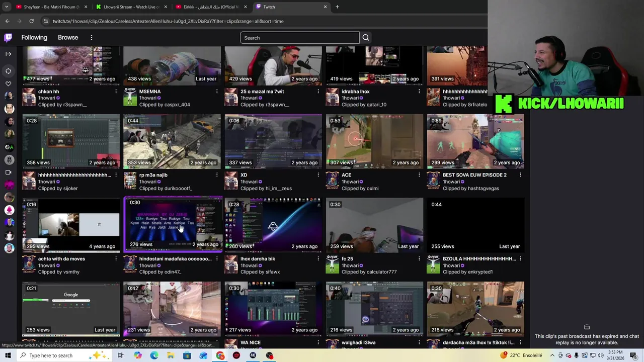Screen dimensions: 644x362
Task: Open options menu for fc 25 clip
Action: [x=419, y=258]
